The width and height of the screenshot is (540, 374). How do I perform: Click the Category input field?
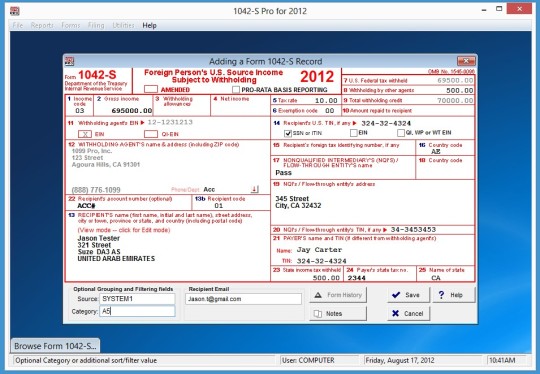pos(137,311)
